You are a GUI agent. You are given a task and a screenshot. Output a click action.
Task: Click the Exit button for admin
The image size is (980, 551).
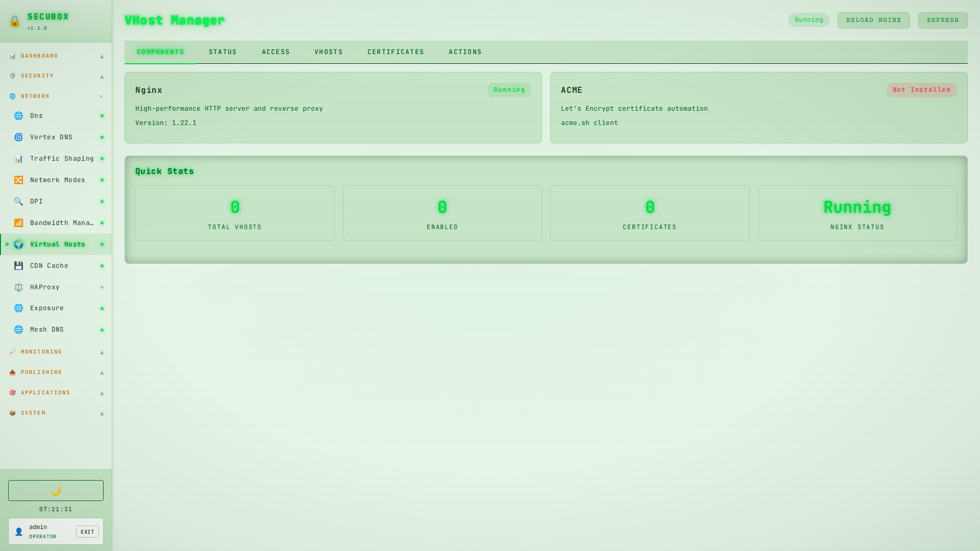pos(87,532)
